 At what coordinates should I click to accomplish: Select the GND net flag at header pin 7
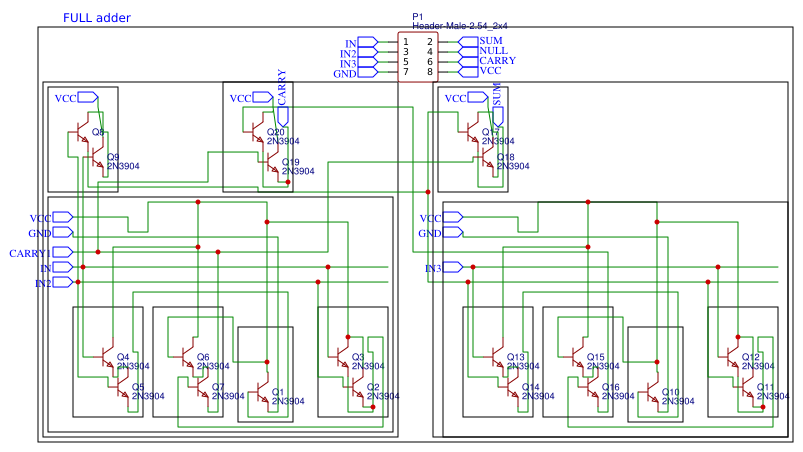pos(367,73)
